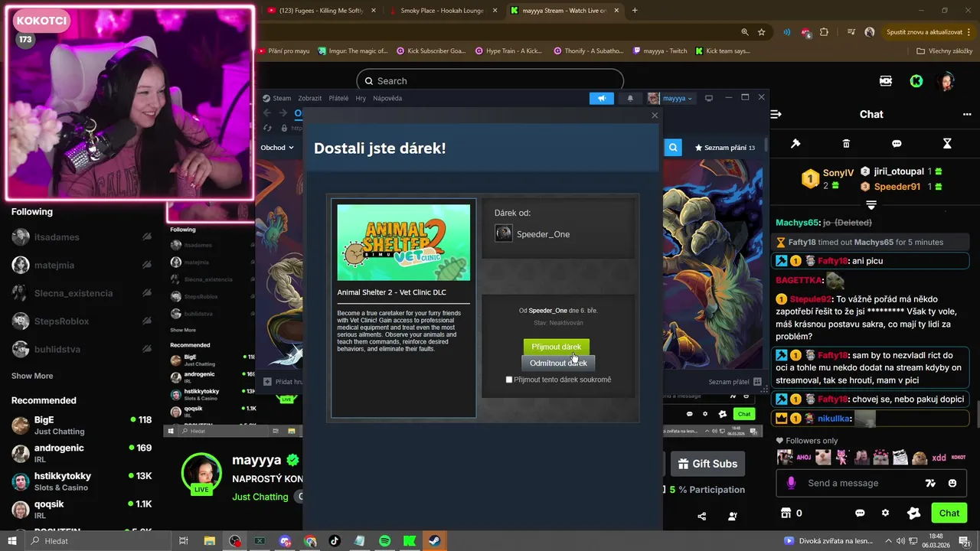This screenshot has height=551, width=980.
Task: Select matejmia in Following list
Action: click(x=82, y=266)
